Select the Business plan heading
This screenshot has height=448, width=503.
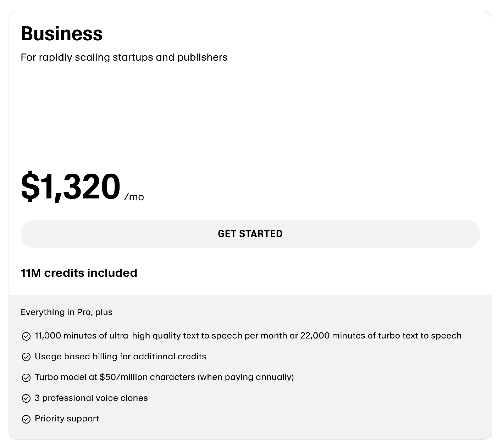(62, 34)
